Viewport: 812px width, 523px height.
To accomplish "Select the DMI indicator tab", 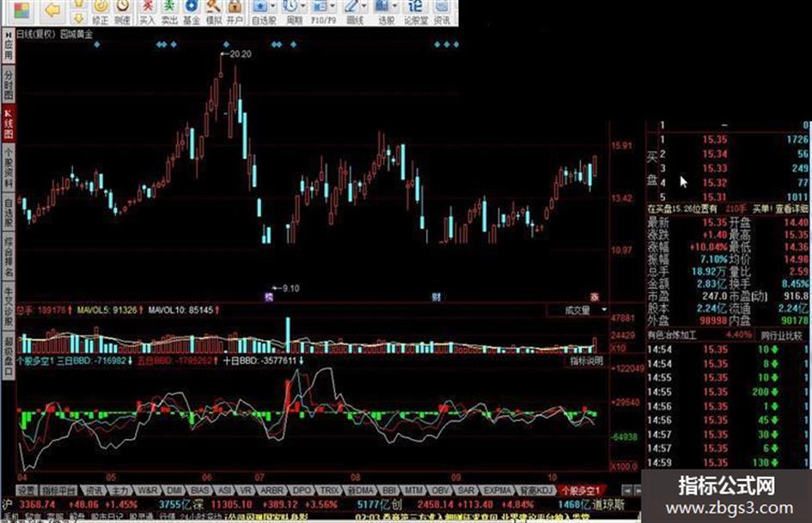I will click(x=174, y=490).
